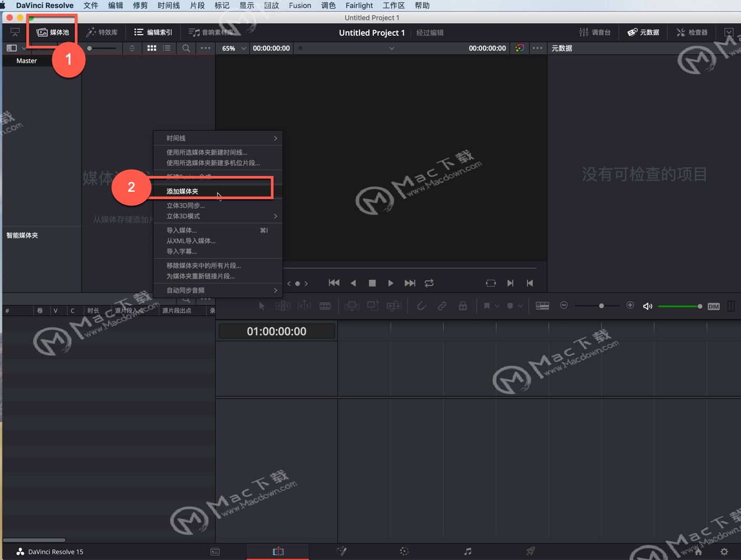Toggle Linked Selection chain icon
The image size is (741, 560).
[442, 306]
